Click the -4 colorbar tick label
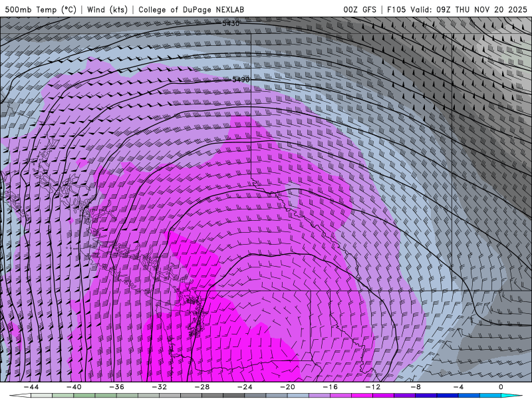532x399 pixels. click(x=458, y=387)
